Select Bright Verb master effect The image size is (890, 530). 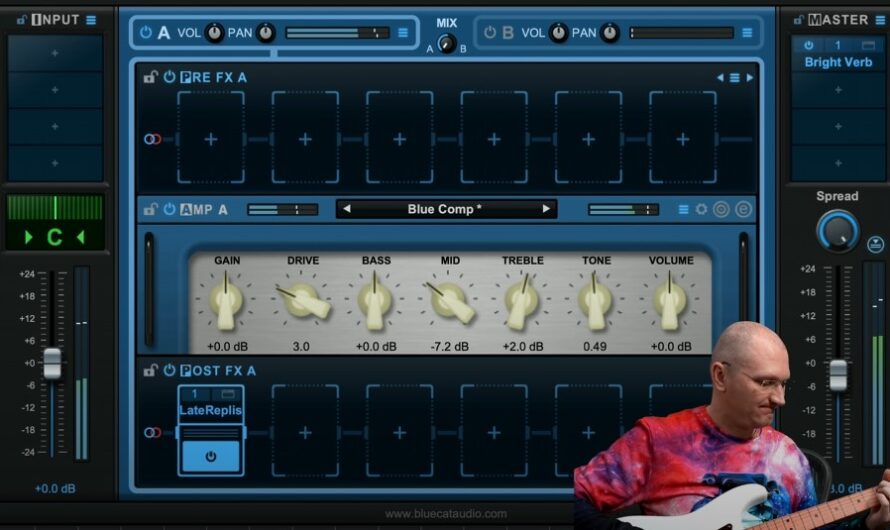(838, 62)
